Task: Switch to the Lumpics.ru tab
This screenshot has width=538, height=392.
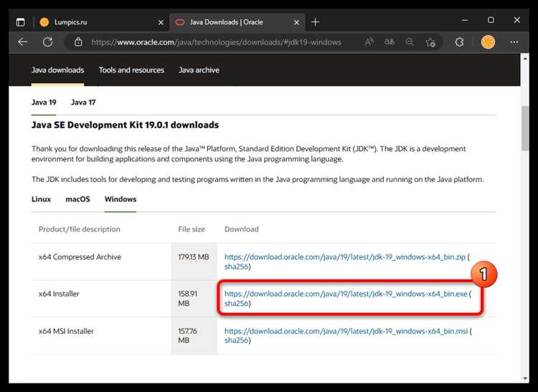Action: (x=102, y=22)
